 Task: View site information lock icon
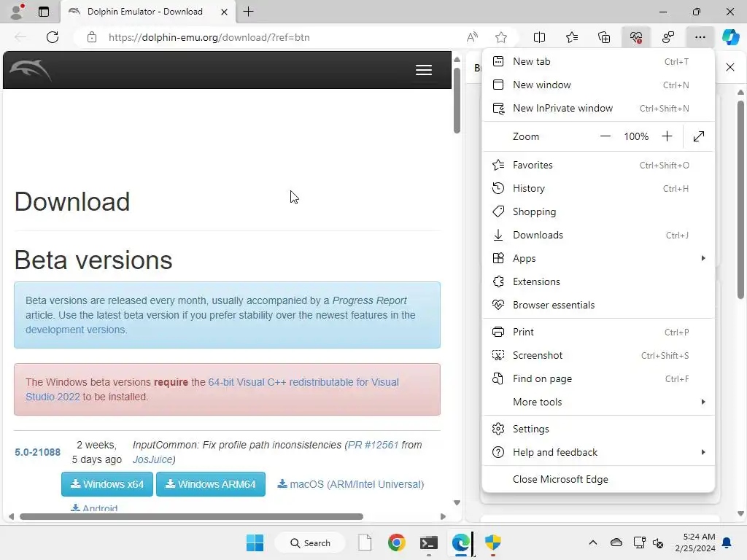[92, 37]
